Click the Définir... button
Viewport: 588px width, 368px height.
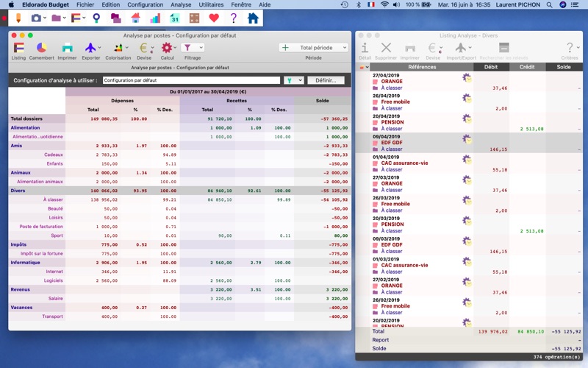[326, 80]
